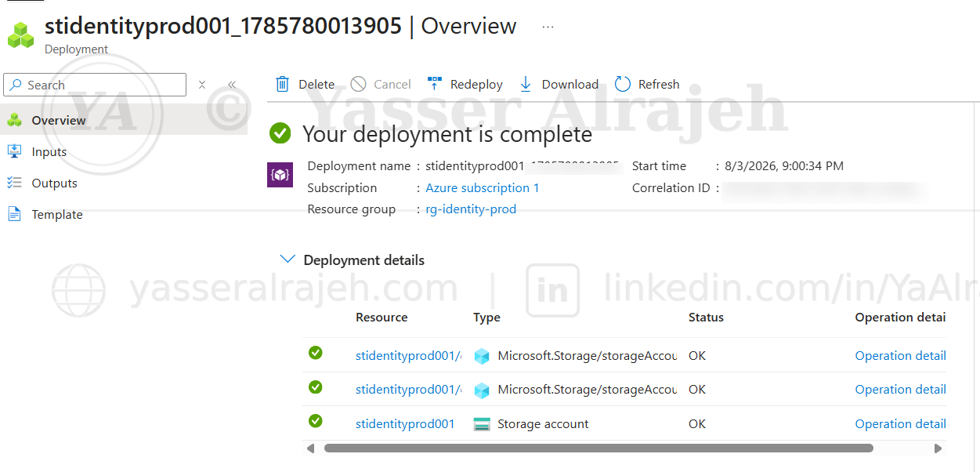Click the Refresh circular arrow icon

click(623, 84)
